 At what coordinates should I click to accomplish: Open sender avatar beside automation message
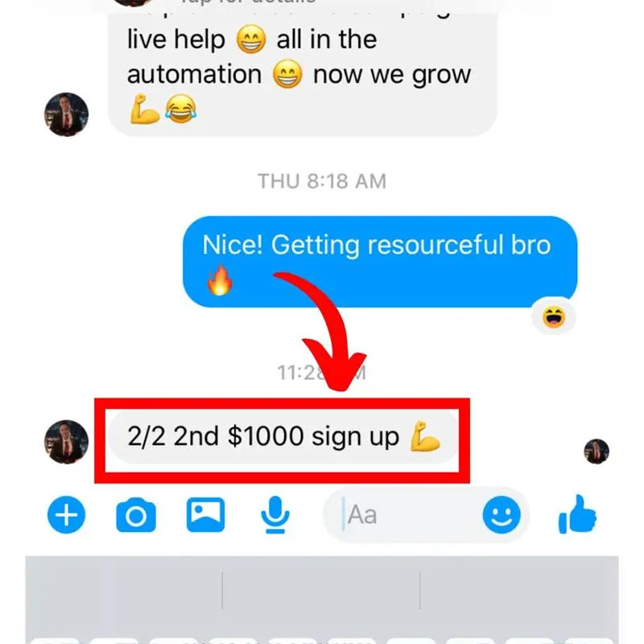click(66, 114)
